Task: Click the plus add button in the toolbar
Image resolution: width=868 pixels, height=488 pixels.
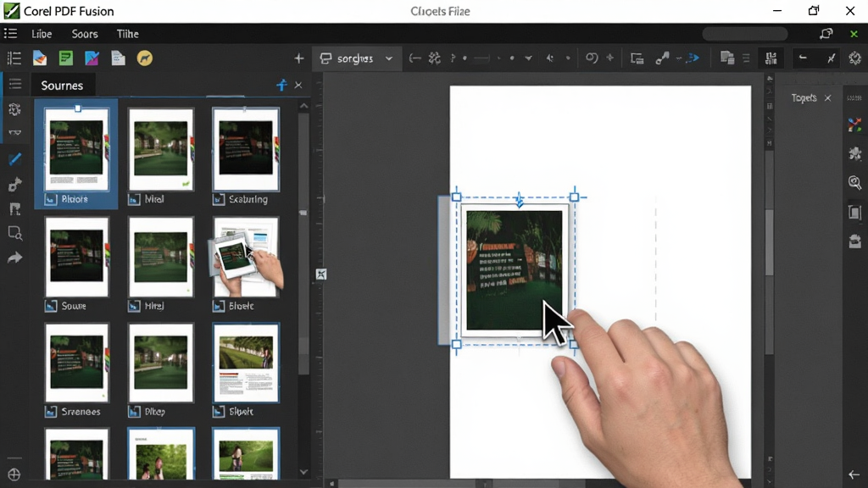Action: click(299, 58)
